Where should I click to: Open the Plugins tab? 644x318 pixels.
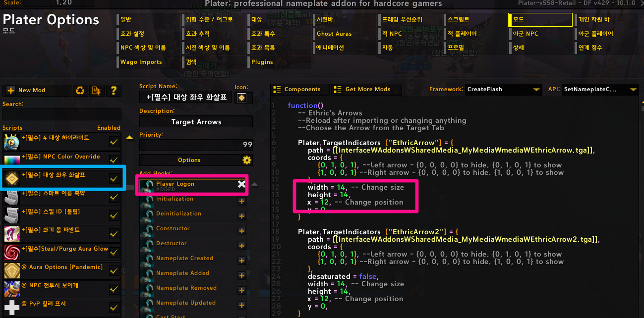280,62
